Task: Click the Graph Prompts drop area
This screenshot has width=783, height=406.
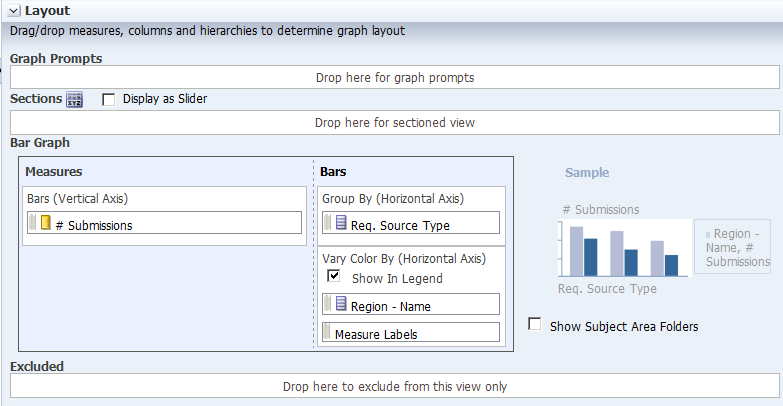Action: pyautogui.click(x=394, y=77)
